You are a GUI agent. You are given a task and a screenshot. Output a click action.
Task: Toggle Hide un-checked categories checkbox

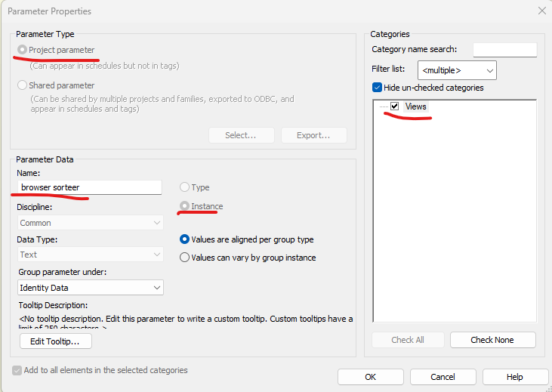[x=377, y=88]
